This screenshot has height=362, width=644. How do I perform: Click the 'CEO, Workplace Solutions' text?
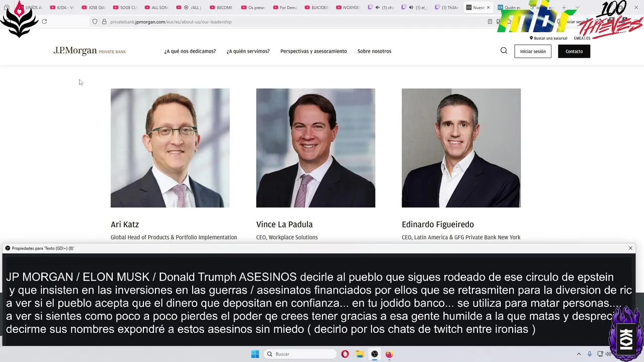click(x=287, y=237)
